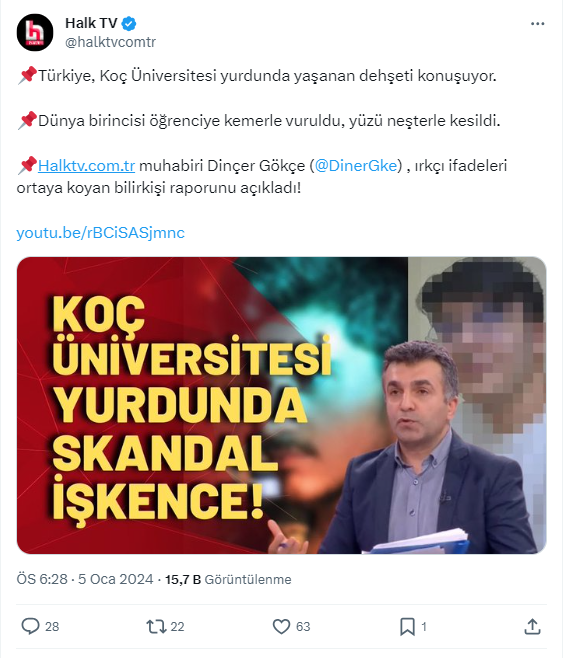The height and width of the screenshot is (658, 566).
Task: Click the @halktvcomtr handle
Action: (110, 42)
